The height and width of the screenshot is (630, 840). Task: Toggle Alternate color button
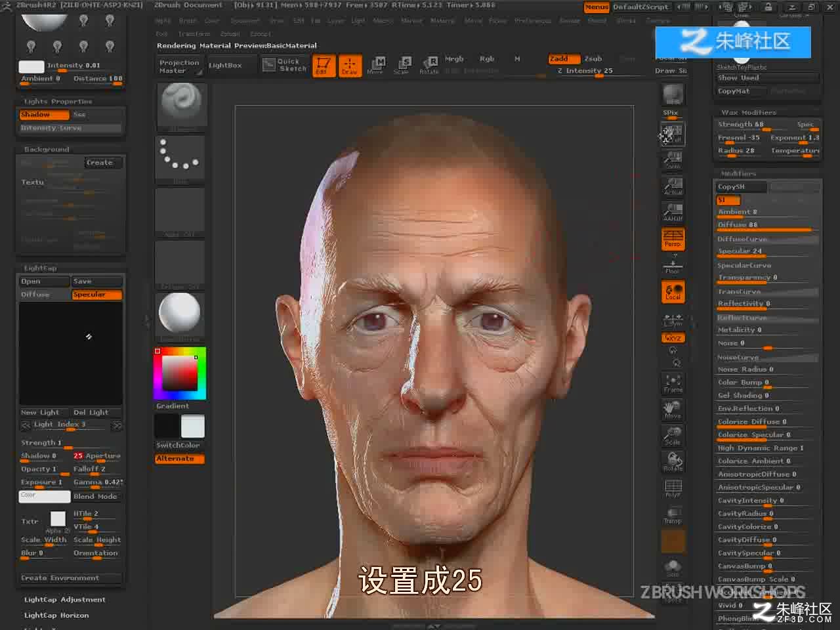click(180, 459)
